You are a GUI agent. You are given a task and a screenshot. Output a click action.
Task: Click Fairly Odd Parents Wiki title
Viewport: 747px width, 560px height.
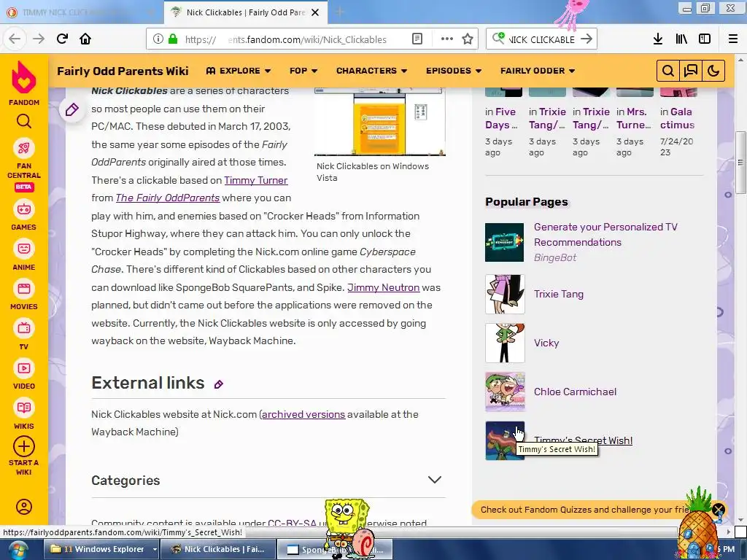[123, 71]
